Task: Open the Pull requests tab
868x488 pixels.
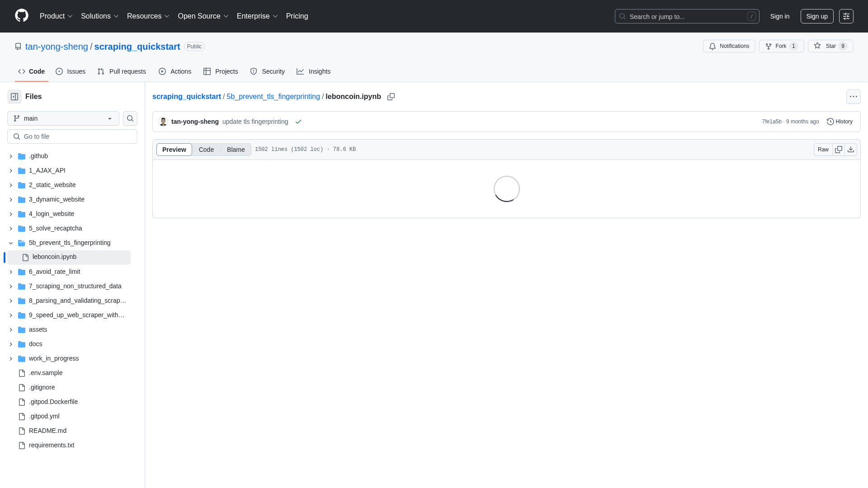Action: (122, 71)
